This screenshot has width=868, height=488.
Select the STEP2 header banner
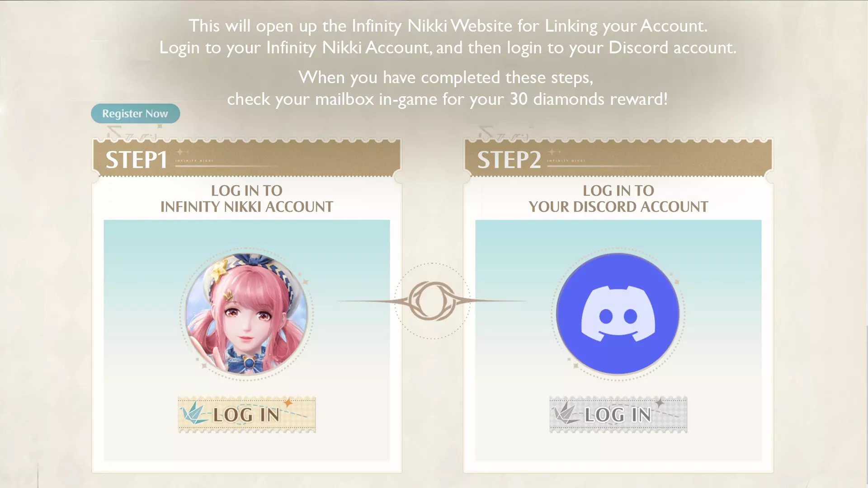618,159
